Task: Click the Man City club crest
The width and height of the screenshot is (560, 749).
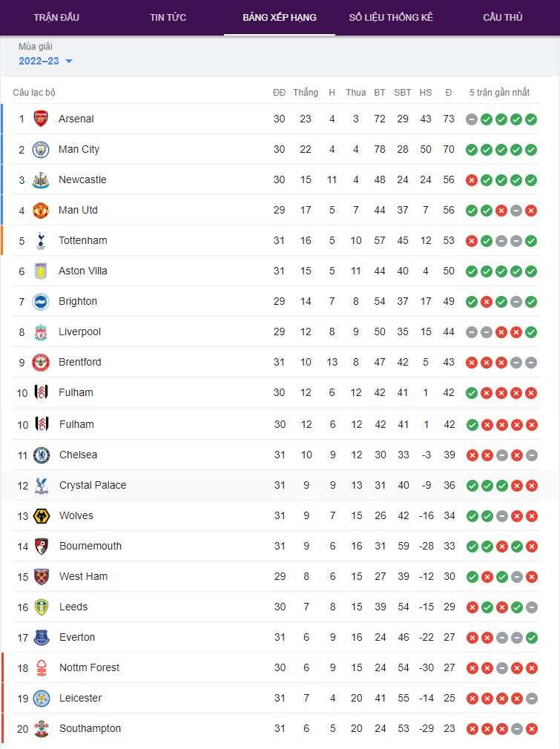Action: click(x=41, y=149)
